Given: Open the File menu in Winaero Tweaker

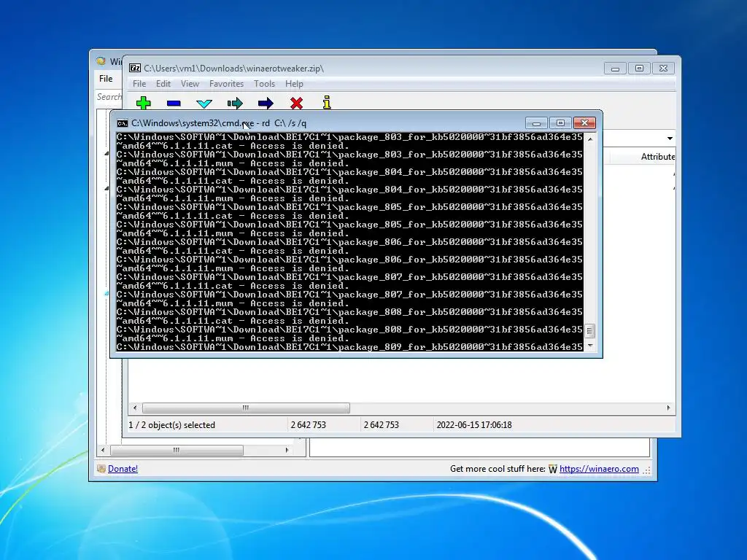Looking at the screenshot, I should pyautogui.click(x=106, y=79).
